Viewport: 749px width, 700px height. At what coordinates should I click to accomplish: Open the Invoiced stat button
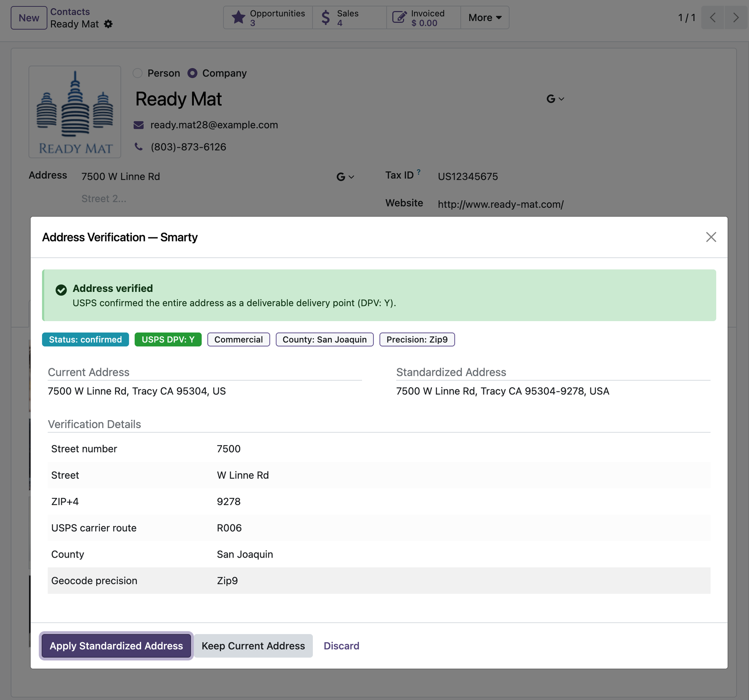click(x=423, y=18)
